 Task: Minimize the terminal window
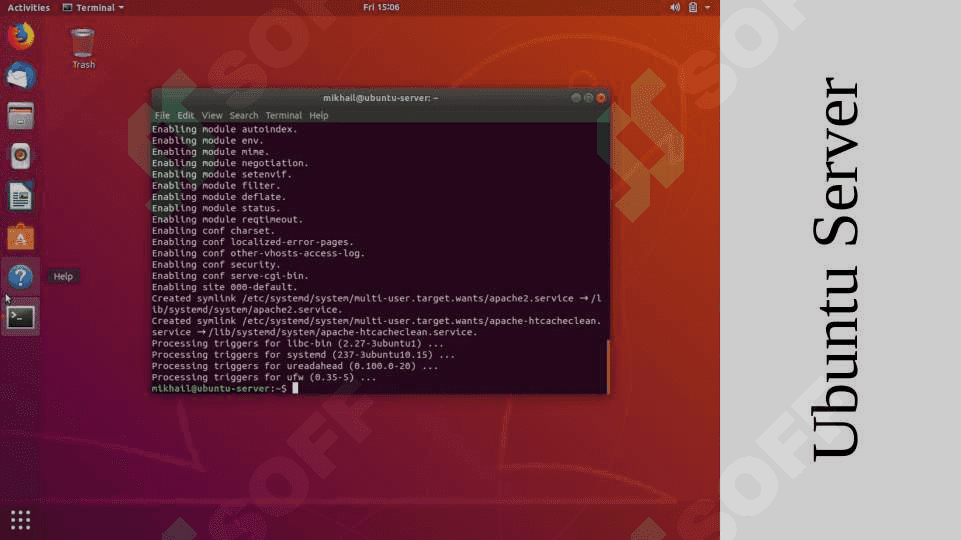coord(575,97)
